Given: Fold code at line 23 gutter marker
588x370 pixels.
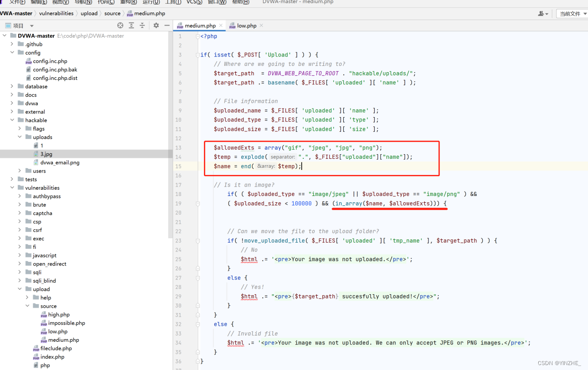Looking at the screenshot, I should (x=198, y=241).
